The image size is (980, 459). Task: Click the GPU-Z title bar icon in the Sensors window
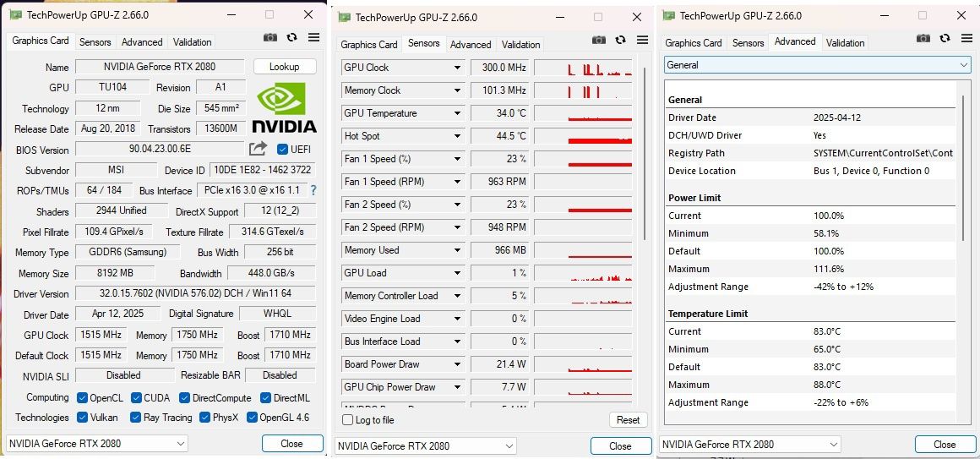pos(344,17)
